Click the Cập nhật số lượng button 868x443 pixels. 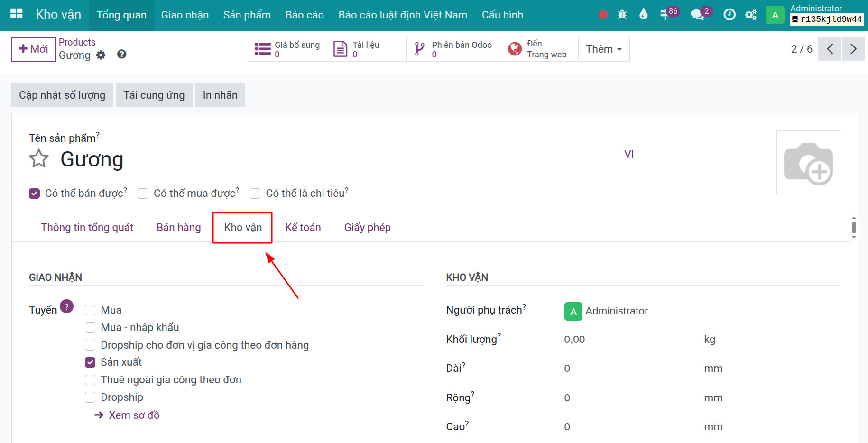click(62, 95)
